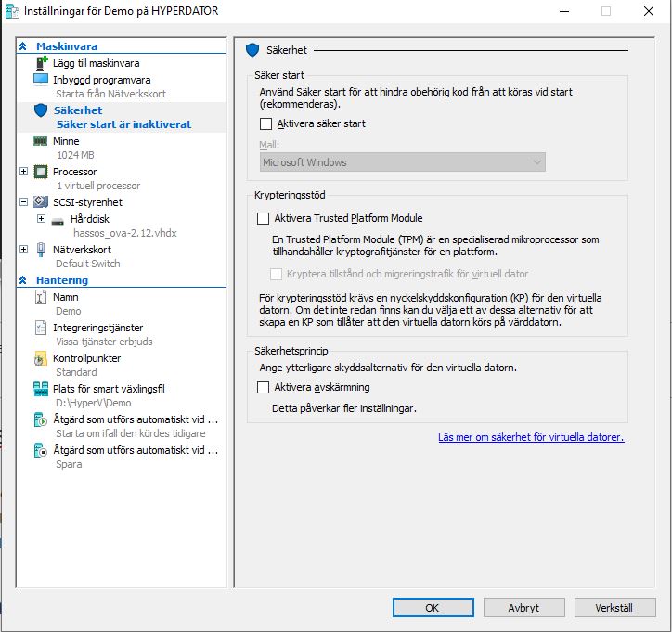Expand the Hårddisk tree node
This screenshot has height=632, width=672.
[41, 218]
